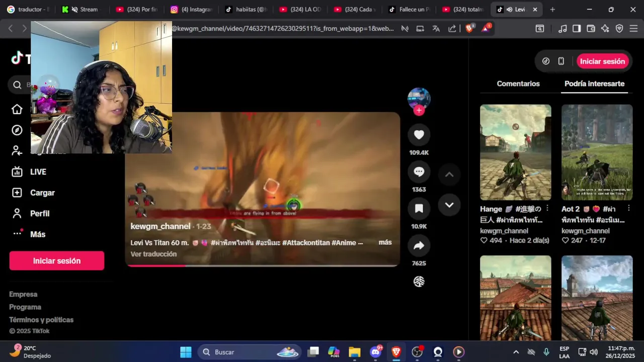
Task: Click the compass icon beside Iniciar sesión
Action: pos(546,61)
